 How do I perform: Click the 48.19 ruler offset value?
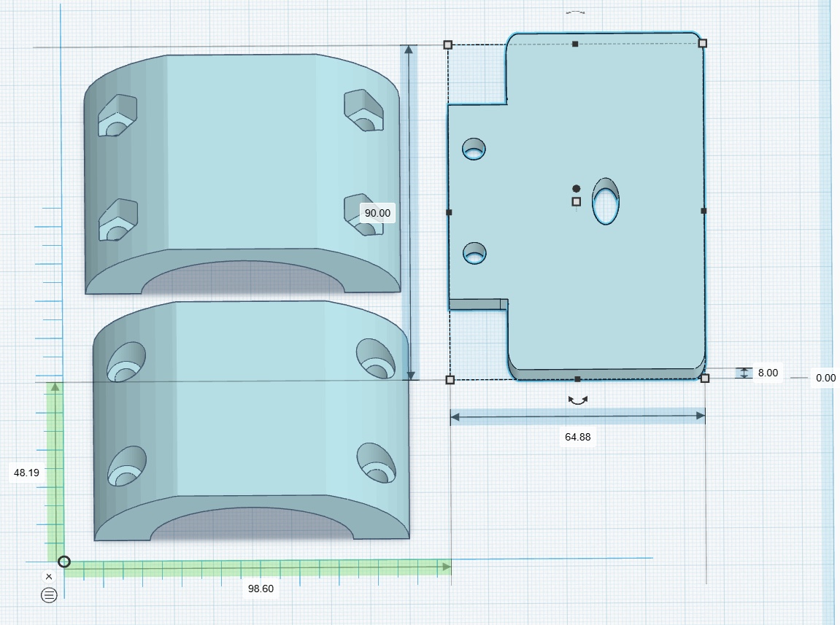(x=26, y=473)
